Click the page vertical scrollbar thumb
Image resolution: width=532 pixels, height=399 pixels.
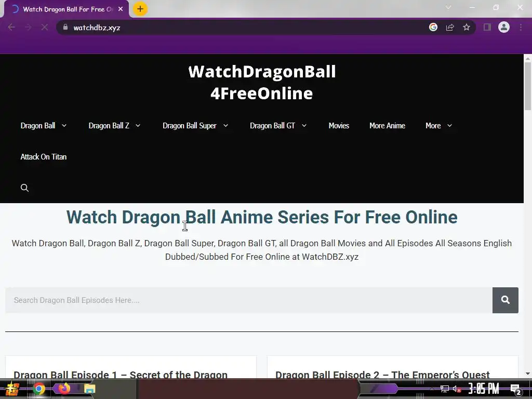point(528,87)
